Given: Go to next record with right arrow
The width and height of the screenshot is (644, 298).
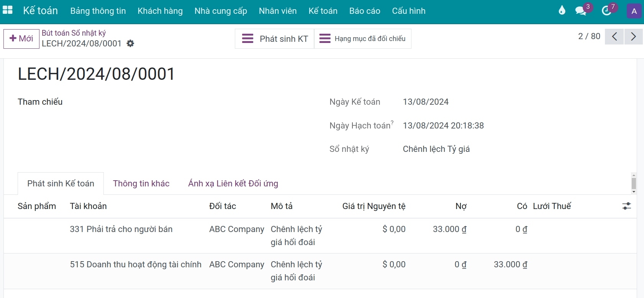Looking at the screenshot, I should pos(633,36).
